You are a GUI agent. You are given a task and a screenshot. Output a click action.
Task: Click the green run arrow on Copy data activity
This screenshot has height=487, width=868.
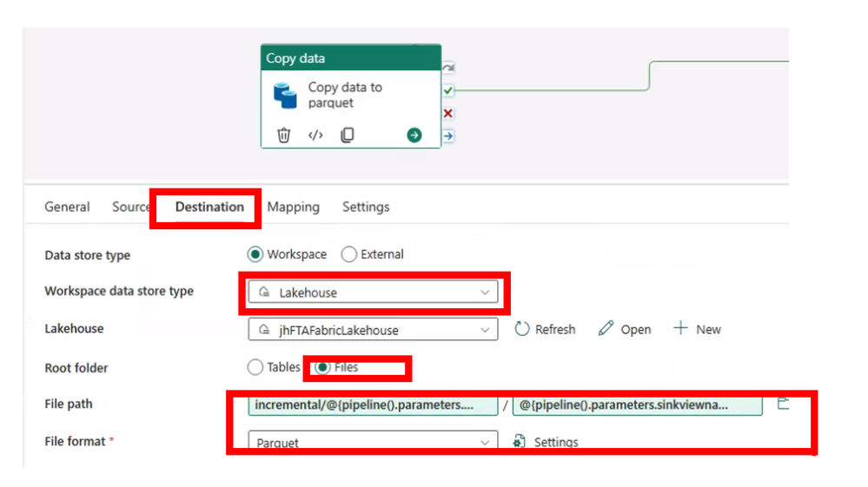[414, 135]
